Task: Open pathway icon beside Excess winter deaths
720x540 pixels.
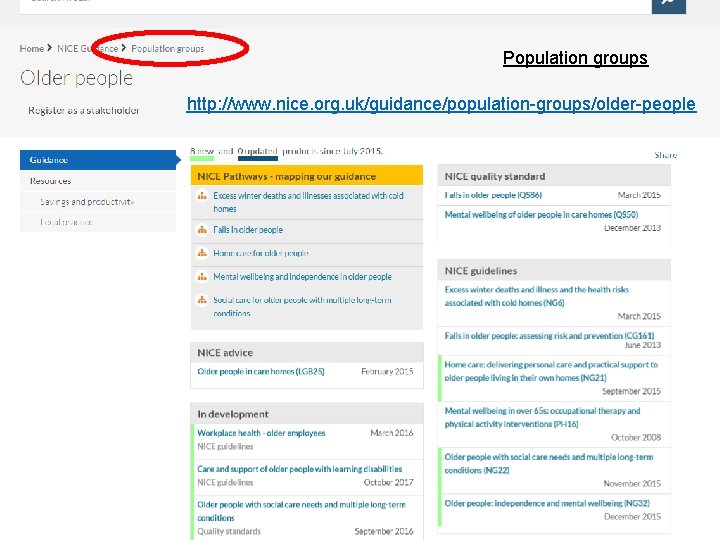Action: coord(202,196)
